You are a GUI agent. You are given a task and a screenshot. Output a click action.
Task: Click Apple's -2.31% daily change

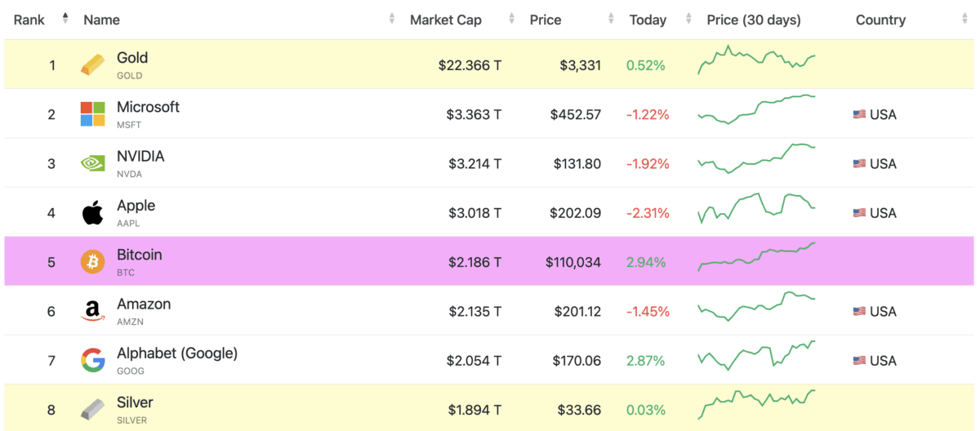click(648, 213)
